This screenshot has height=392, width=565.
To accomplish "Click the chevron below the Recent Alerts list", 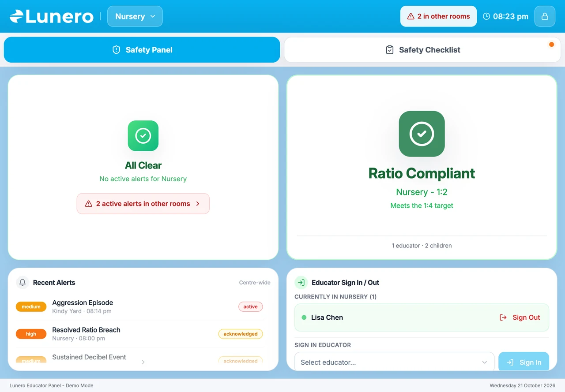I will 143,362.
